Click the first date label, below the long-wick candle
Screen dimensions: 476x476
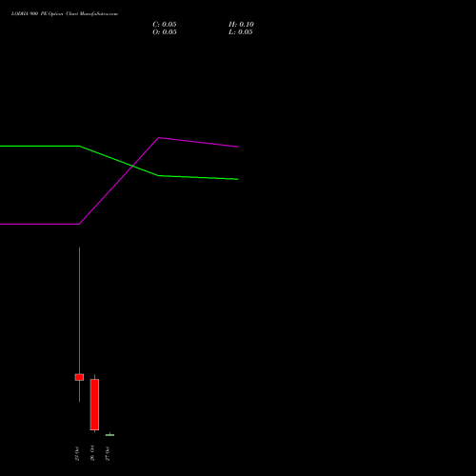(x=77, y=453)
